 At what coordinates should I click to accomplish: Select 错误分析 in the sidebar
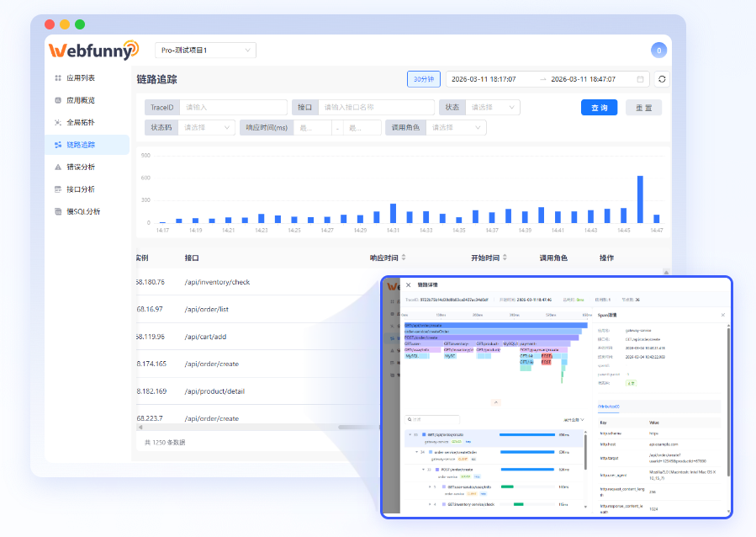(81, 167)
